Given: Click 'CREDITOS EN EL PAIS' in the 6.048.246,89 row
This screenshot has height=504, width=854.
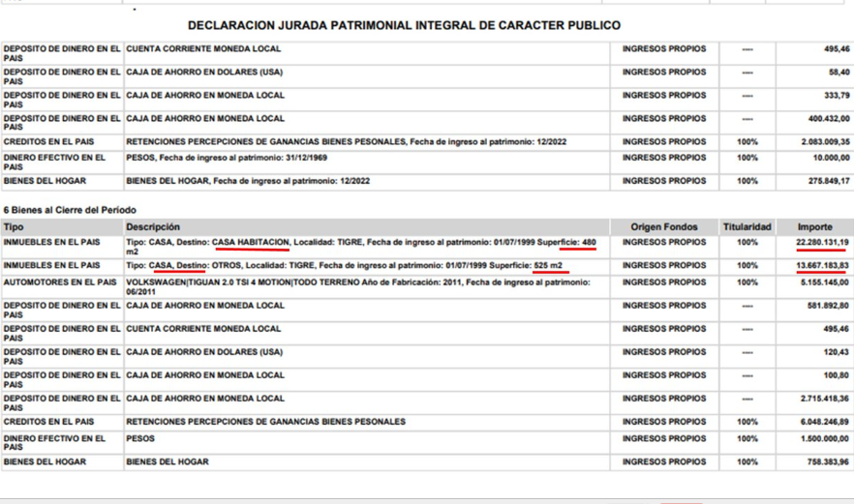Looking at the screenshot, I should point(48,422).
